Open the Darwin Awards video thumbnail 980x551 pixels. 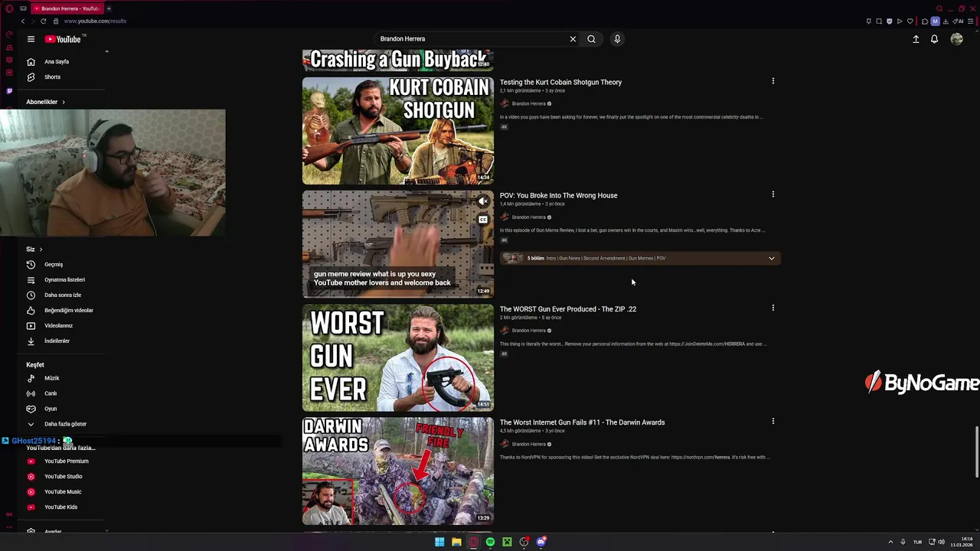(x=398, y=471)
